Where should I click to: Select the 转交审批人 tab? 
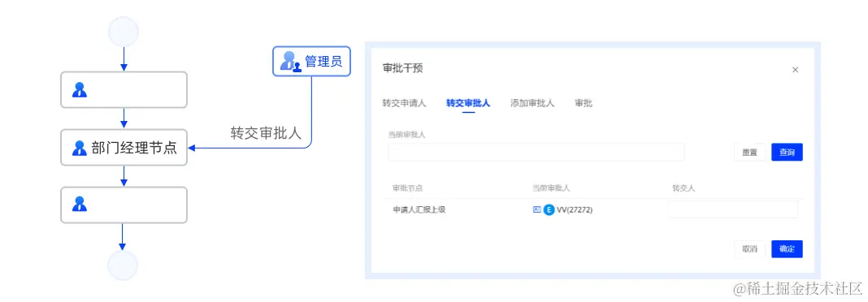[x=468, y=103]
